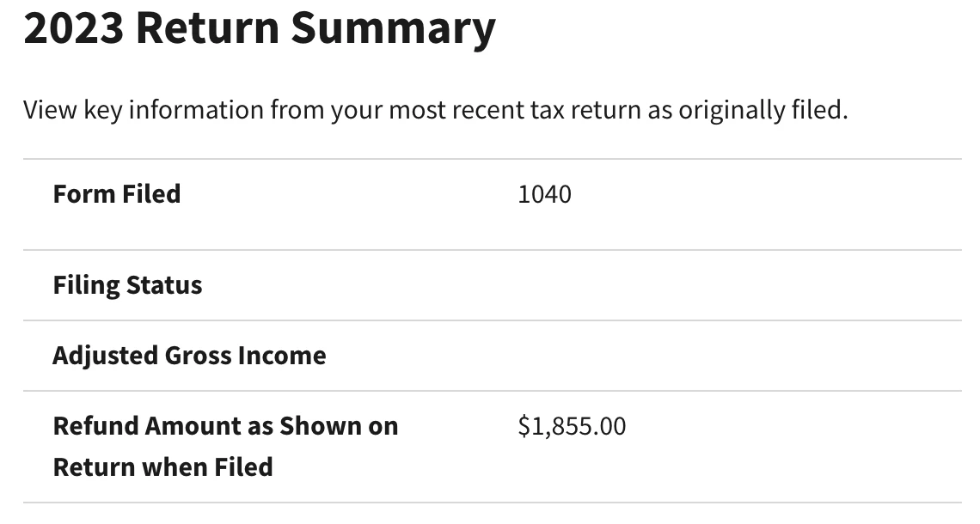
Task: Click the $1,855.00 refund amount
Action: [x=572, y=427]
